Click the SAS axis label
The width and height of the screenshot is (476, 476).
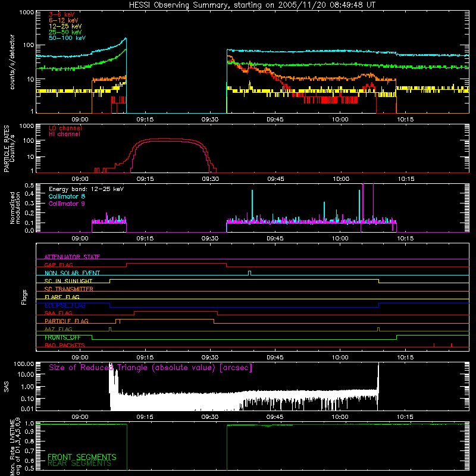(x=7, y=387)
